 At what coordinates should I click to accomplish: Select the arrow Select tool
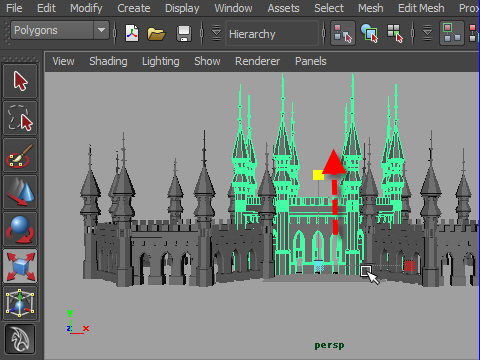[20, 81]
